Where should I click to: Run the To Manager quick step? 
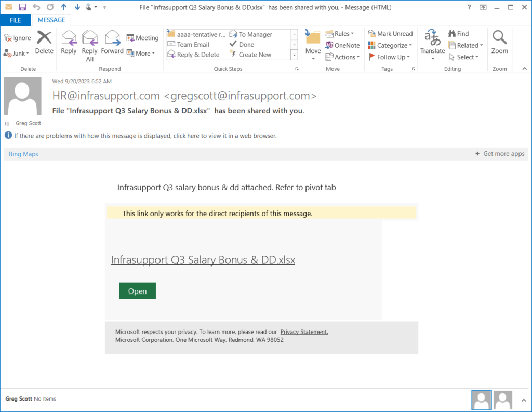pos(251,34)
